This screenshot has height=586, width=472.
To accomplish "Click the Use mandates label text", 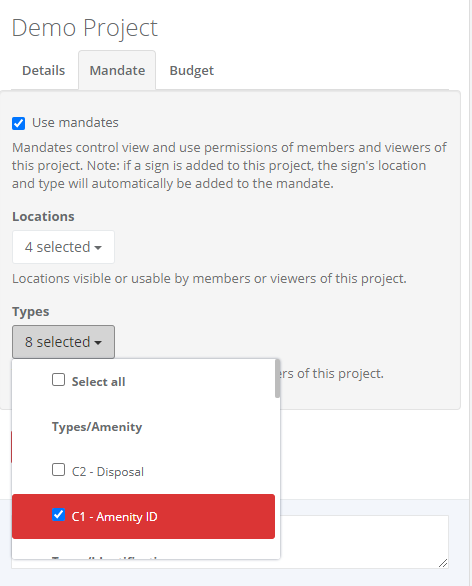I will pyautogui.click(x=75, y=123).
